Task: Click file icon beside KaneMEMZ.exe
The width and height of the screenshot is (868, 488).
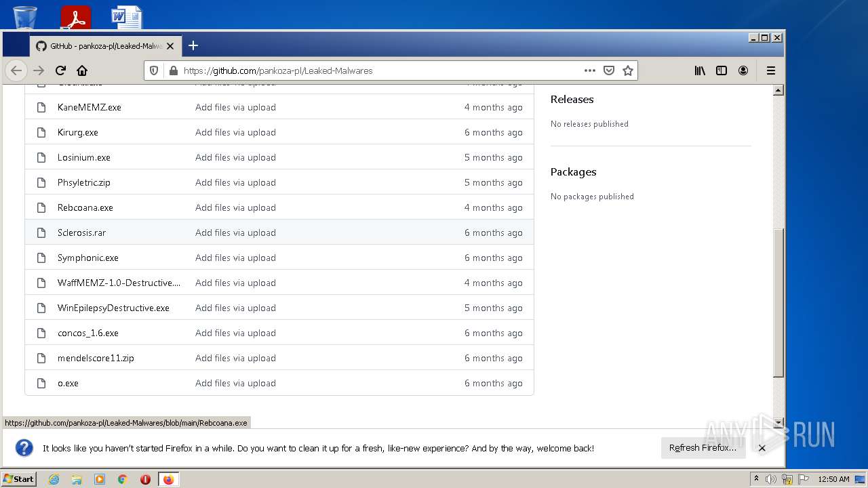Action: click(41, 107)
